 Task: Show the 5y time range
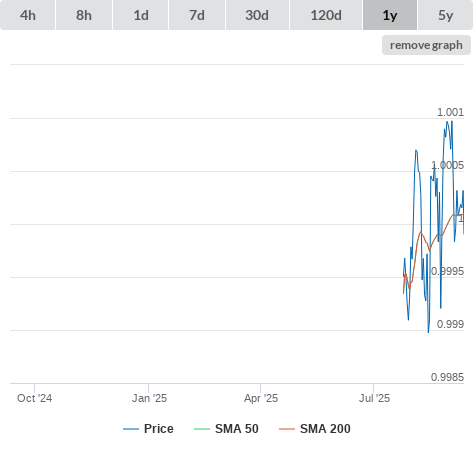click(446, 15)
